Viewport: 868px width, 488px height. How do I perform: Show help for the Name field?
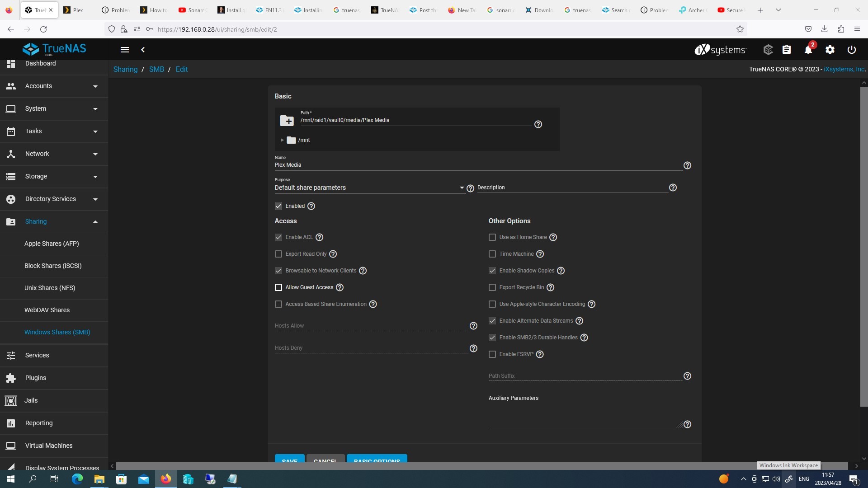(687, 165)
